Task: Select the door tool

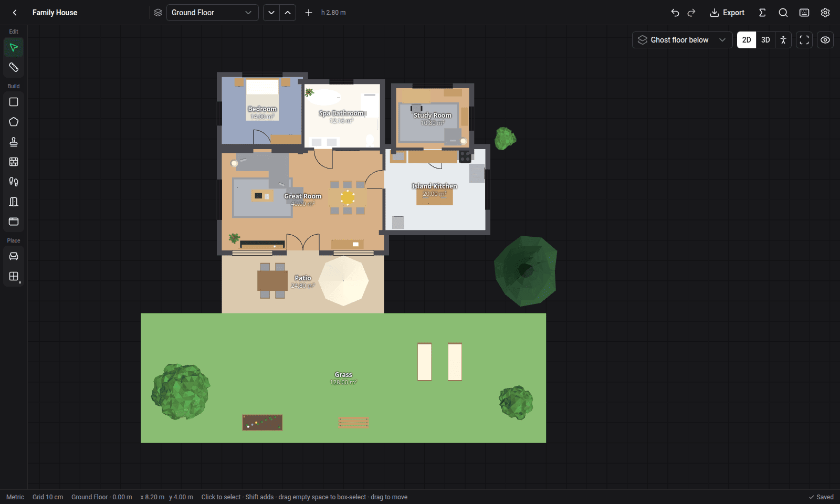Action: pos(14,202)
